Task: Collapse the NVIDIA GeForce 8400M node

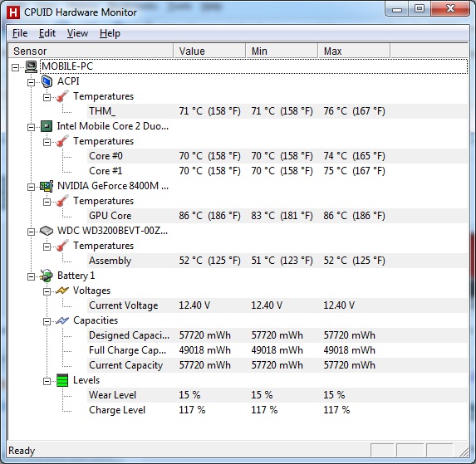Action: [31, 187]
